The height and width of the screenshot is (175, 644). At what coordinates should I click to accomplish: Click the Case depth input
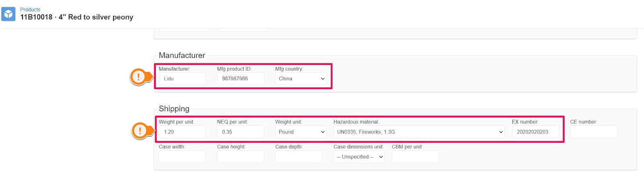point(299,157)
